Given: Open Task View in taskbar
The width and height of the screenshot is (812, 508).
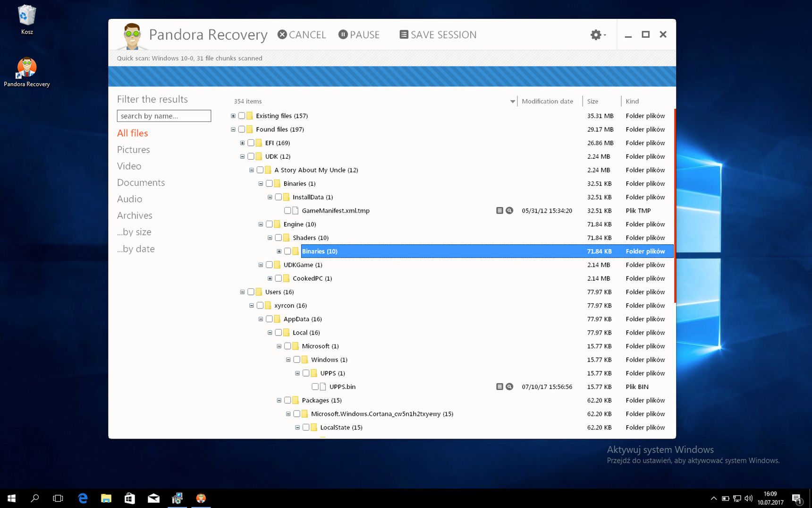Looking at the screenshot, I should pyautogui.click(x=58, y=498).
